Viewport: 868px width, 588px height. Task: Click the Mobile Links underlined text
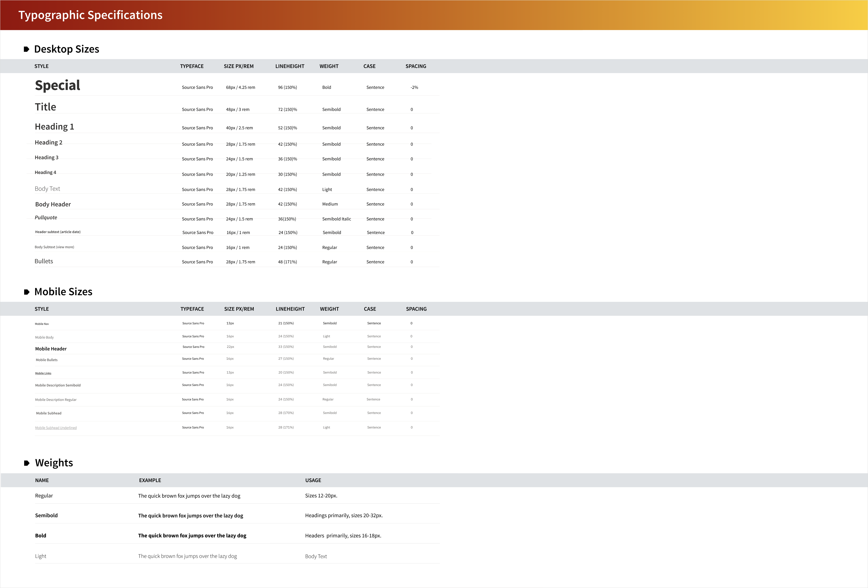[43, 373]
